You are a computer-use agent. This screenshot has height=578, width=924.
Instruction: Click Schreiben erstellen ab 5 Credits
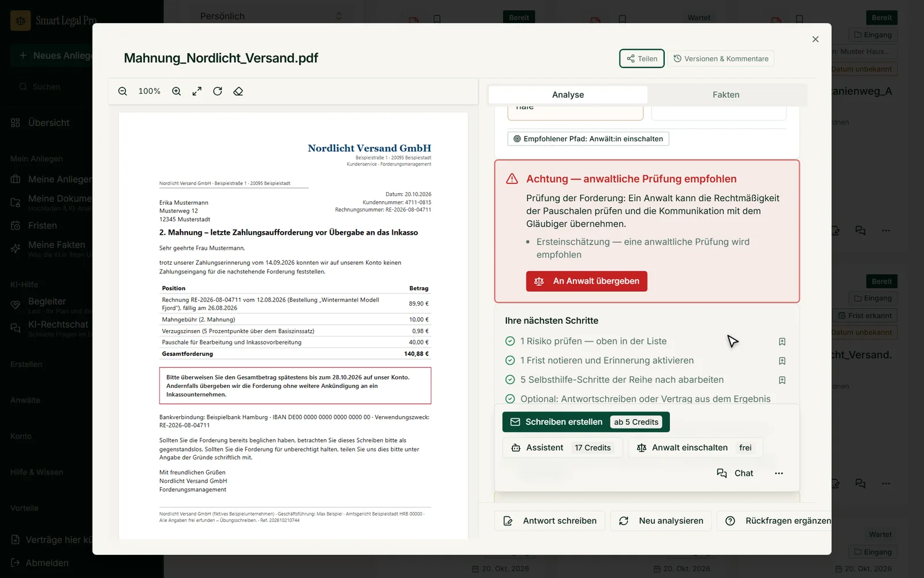point(586,422)
